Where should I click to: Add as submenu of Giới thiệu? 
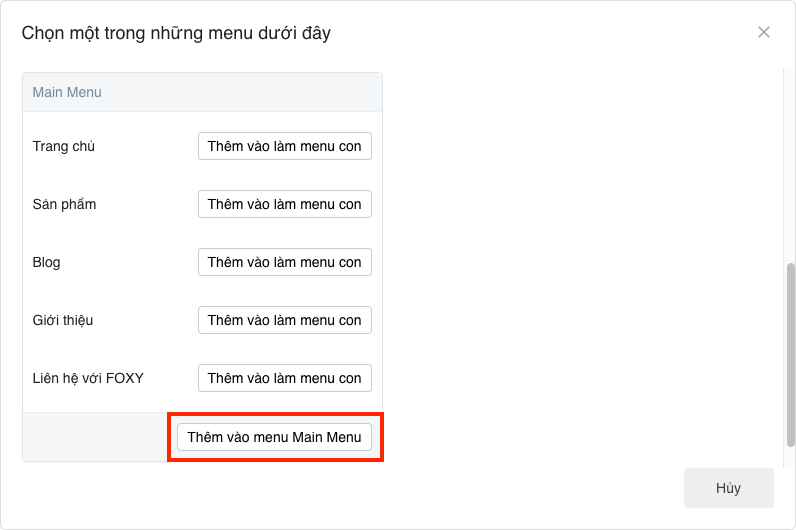[x=284, y=320]
